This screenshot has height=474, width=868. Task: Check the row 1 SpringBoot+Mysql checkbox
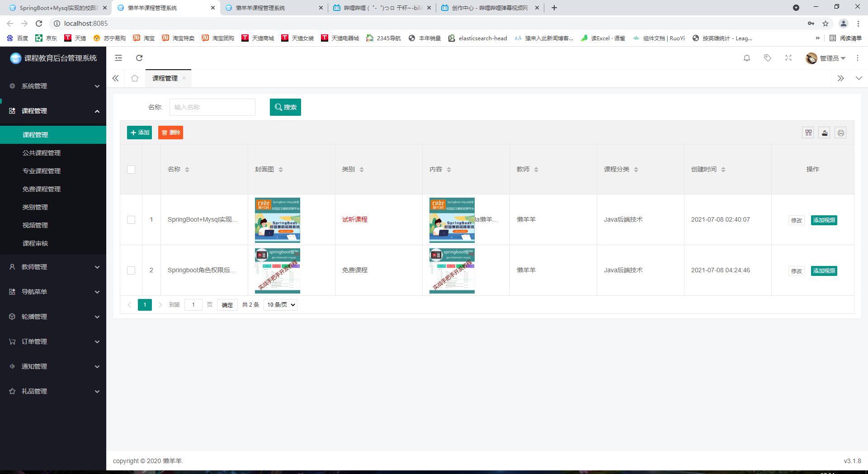click(131, 220)
